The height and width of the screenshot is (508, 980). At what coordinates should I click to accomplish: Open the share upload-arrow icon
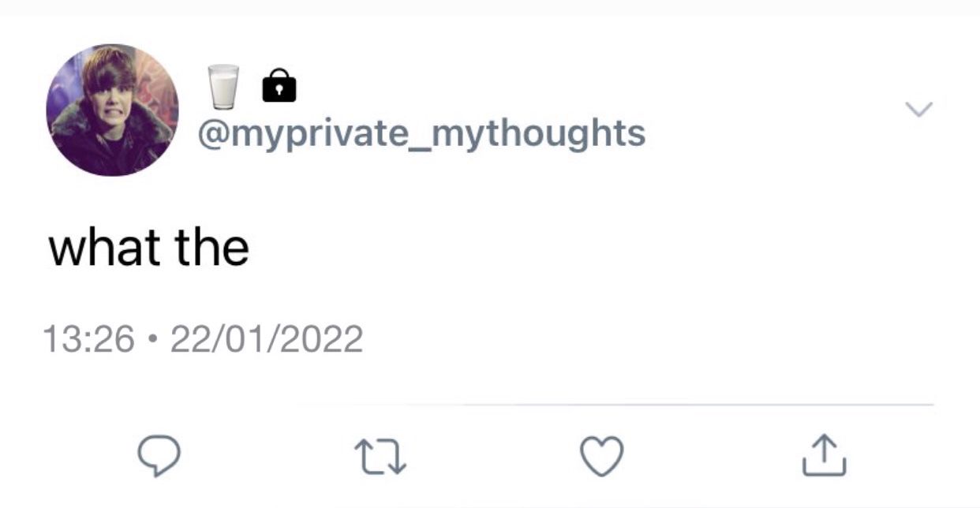(x=825, y=455)
